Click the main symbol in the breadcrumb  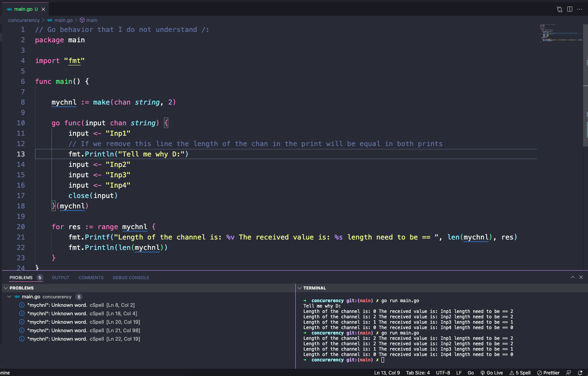89,20
